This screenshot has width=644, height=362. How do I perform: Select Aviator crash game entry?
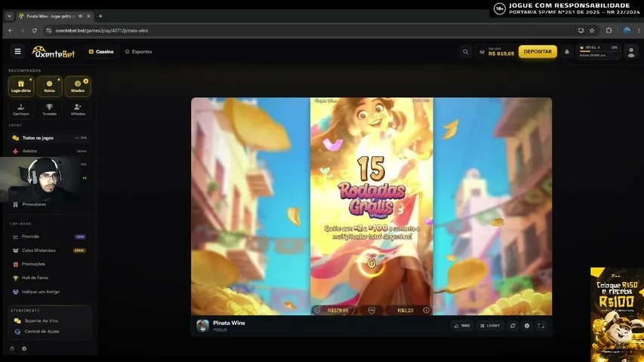[49, 151]
